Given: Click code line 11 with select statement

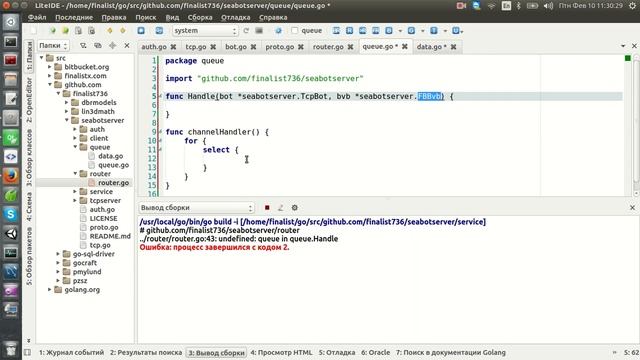Looking at the screenshot, I should (x=220, y=150).
